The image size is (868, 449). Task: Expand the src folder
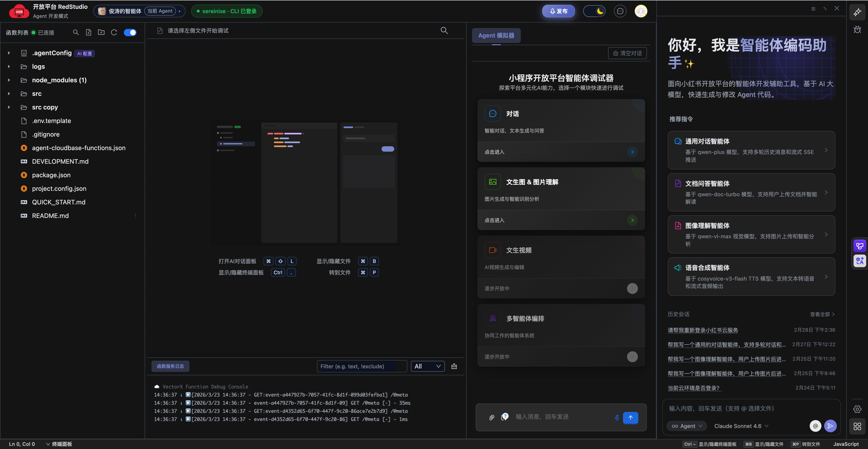click(x=9, y=94)
